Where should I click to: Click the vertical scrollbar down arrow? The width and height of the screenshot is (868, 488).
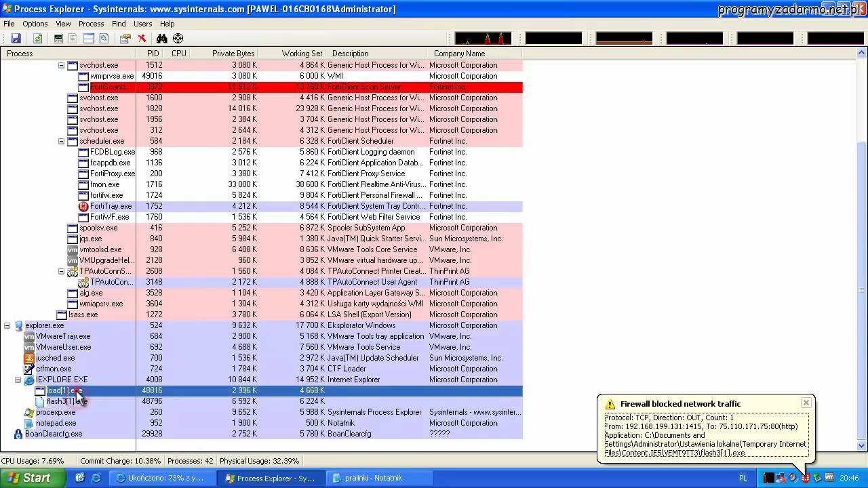(862, 446)
